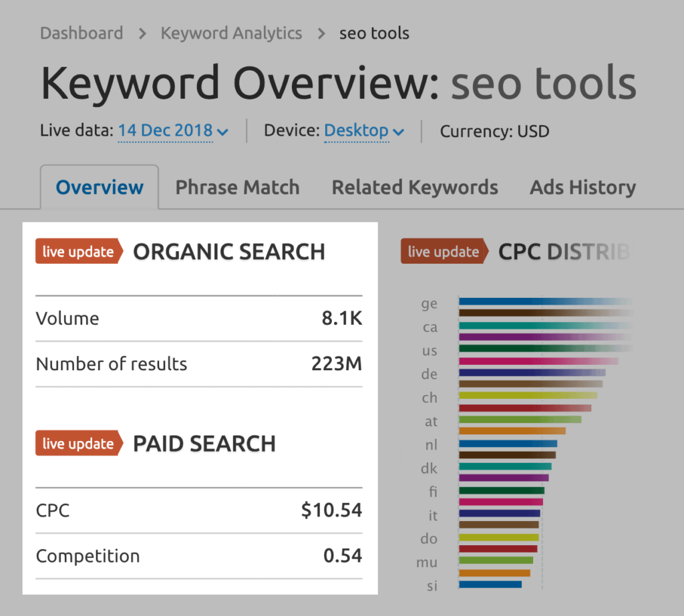Image resolution: width=684 pixels, height=616 pixels.
Task: Open Keyword Analytics from the breadcrumb
Action: pyautogui.click(x=231, y=33)
